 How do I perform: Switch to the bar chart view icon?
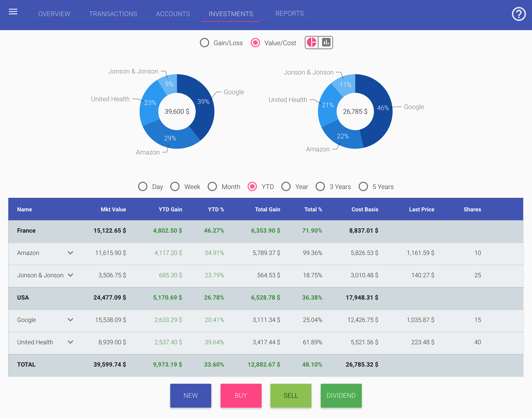tap(326, 42)
